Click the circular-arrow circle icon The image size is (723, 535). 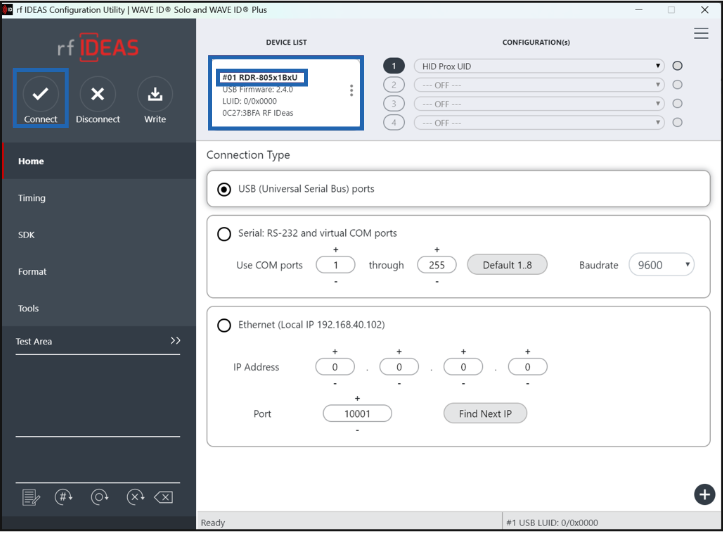click(100, 497)
